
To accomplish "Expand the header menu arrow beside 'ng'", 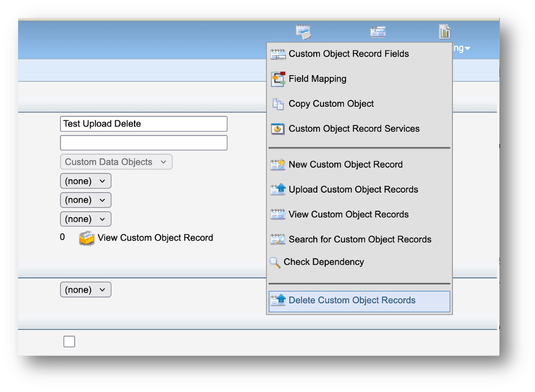I will pos(467,49).
